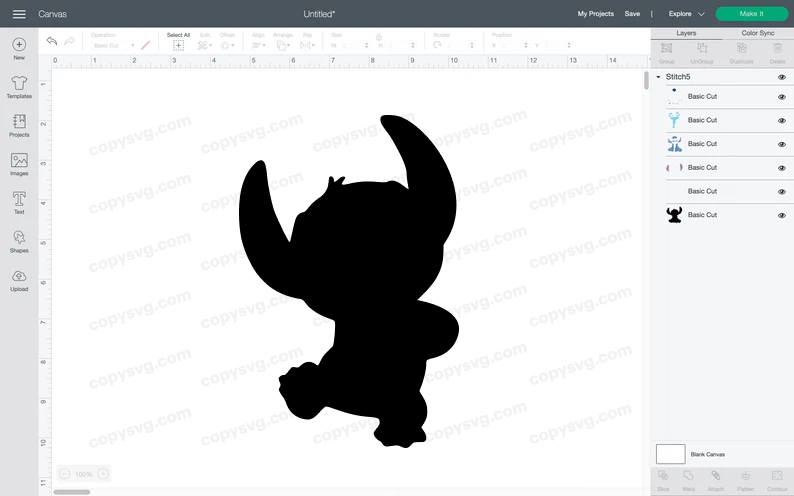Switch to the Layers tab
Image resolution: width=794 pixels, height=496 pixels.
[x=686, y=33]
